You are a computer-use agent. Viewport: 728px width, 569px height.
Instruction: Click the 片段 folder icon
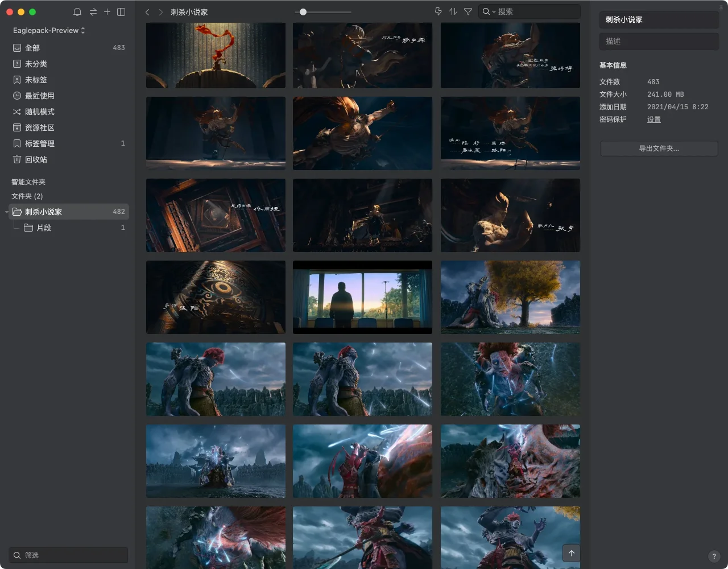(x=28, y=228)
